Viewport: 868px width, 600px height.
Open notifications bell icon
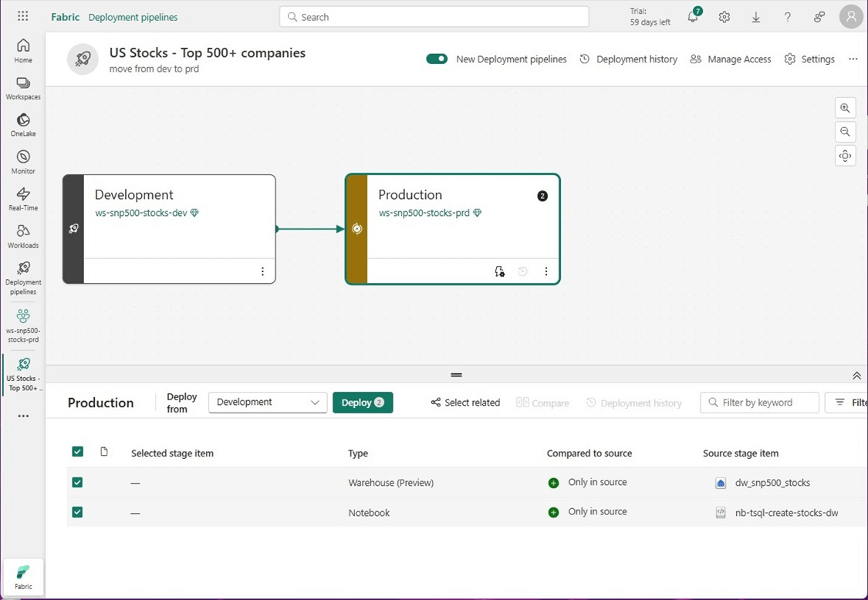pos(694,16)
